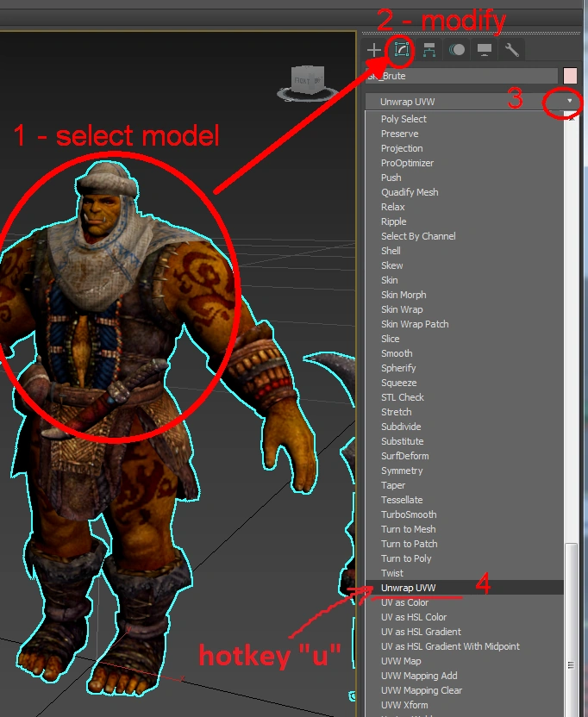
Task: Select UV as HSL Gradient With Midpoint
Action: (x=450, y=646)
